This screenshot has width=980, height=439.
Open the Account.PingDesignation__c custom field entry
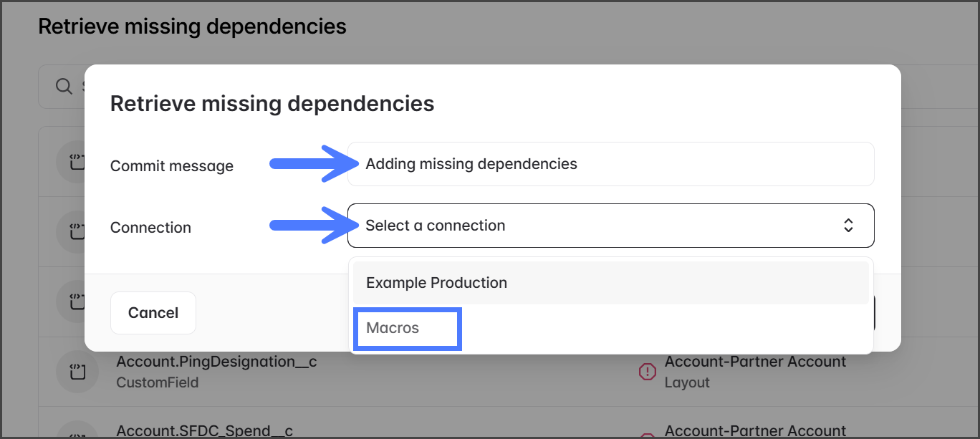(216, 362)
